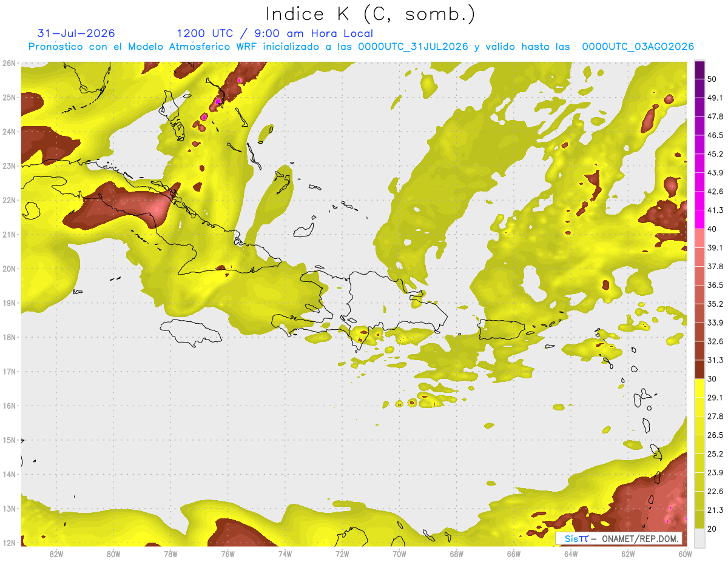Viewport: 728px width, 562px height.
Task: Click the colorbar value '45.2'
Action: tap(715, 154)
